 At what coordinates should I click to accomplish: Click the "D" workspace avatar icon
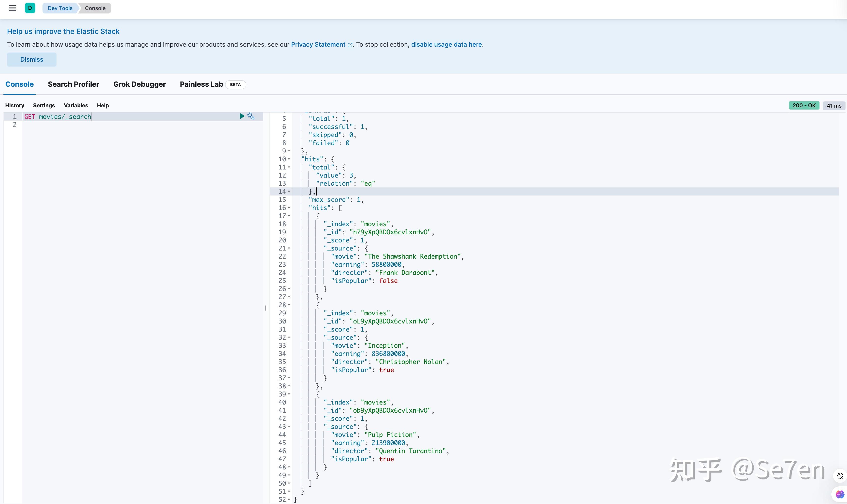pos(30,8)
